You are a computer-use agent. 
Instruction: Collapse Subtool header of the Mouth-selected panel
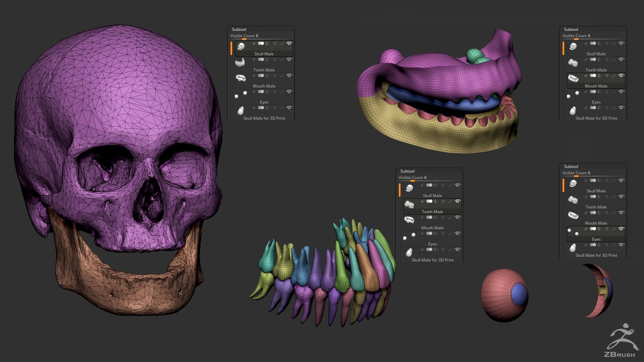tap(571, 29)
